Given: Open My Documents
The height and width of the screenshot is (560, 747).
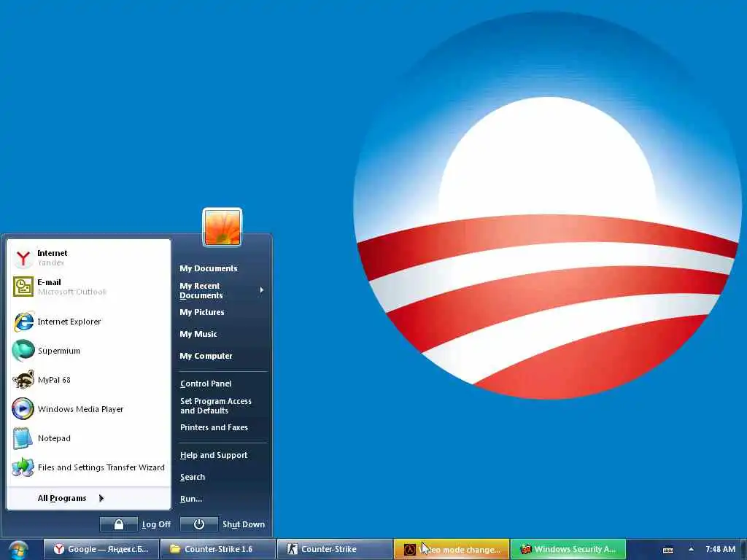Looking at the screenshot, I should point(208,268).
